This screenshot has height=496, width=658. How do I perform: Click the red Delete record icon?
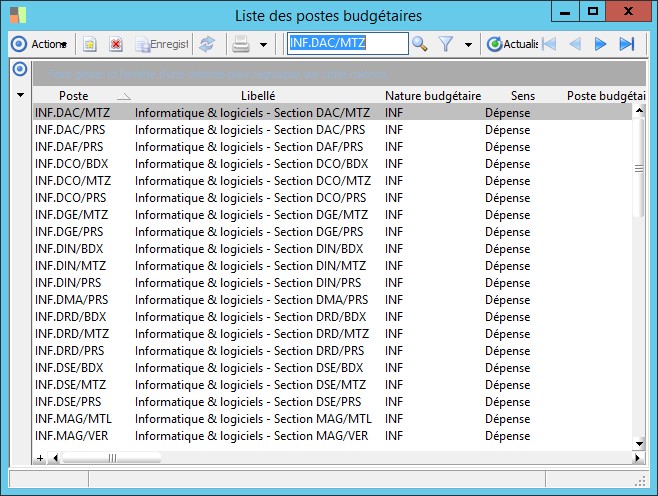tap(115, 44)
